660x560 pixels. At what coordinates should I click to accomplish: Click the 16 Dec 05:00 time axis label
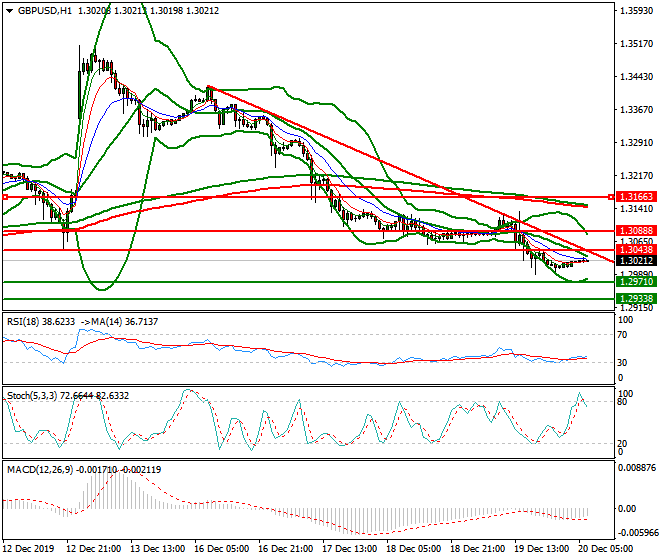225,550
